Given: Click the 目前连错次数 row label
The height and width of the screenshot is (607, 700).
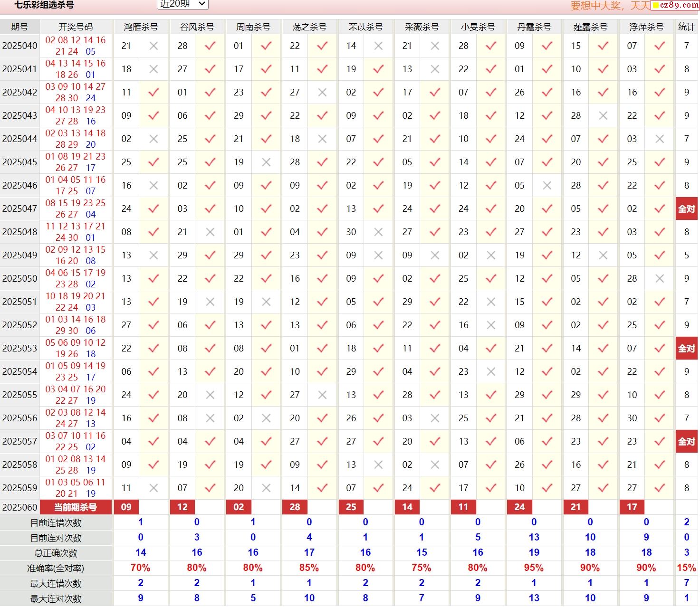Looking at the screenshot, I should 56,523.
